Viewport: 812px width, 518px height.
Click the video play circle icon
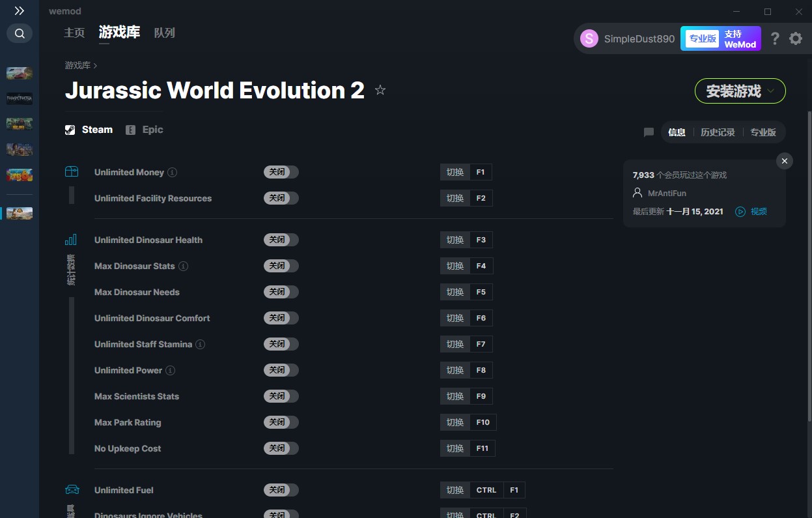click(740, 211)
